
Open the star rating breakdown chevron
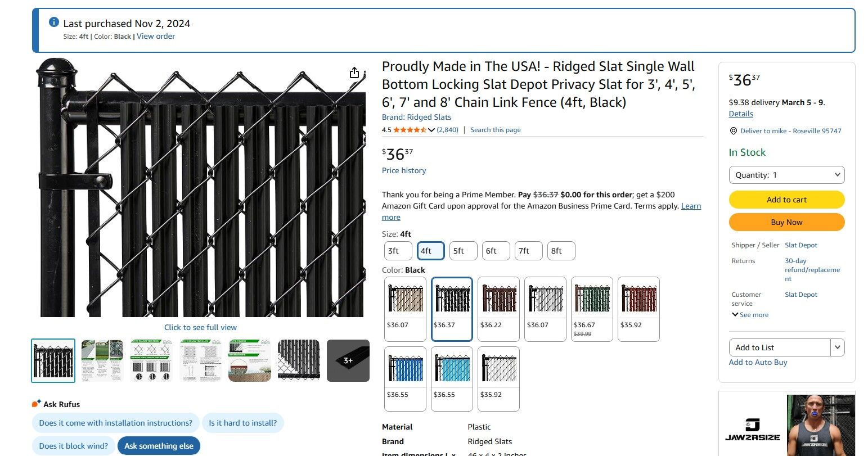(431, 130)
